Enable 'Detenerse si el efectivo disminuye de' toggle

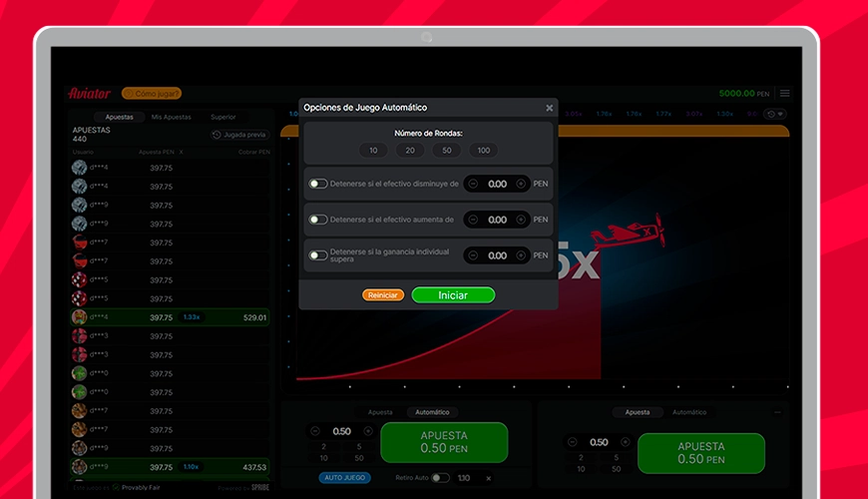[317, 184]
